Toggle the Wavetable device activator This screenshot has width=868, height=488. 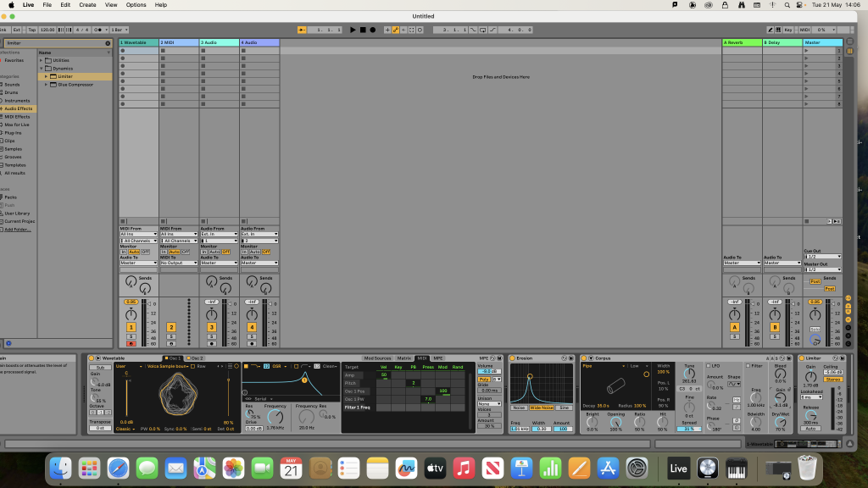(92, 358)
